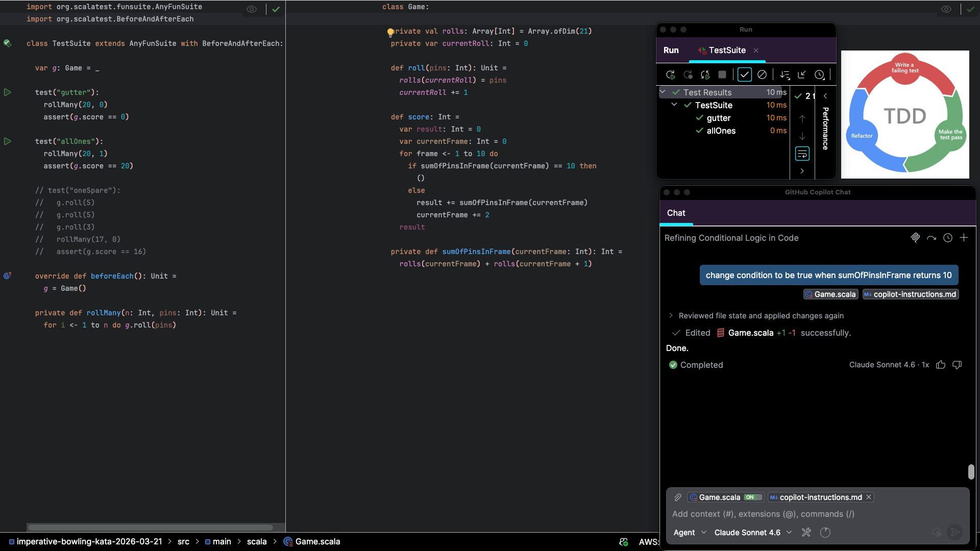Thumbs up the Copilot response

tap(941, 365)
